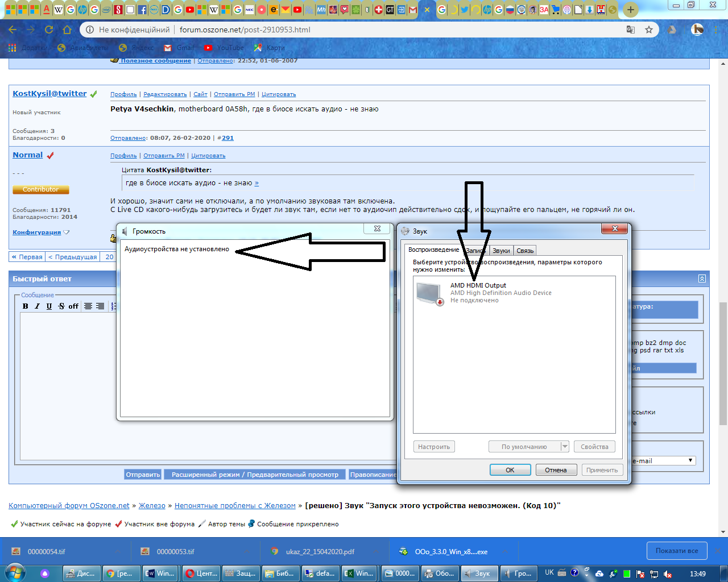Click the purple Alisa assistant taskbar icon
This screenshot has height=582, width=728.
45,573
